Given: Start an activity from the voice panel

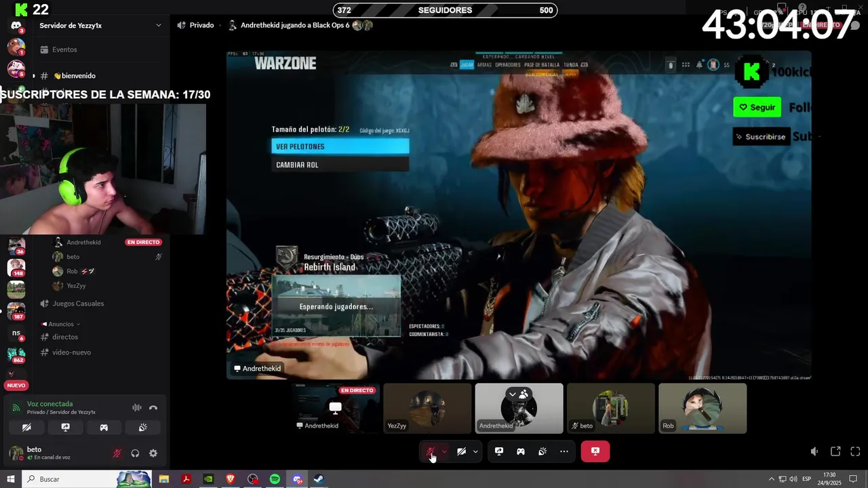Looking at the screenshot, I should coord(104,428).
